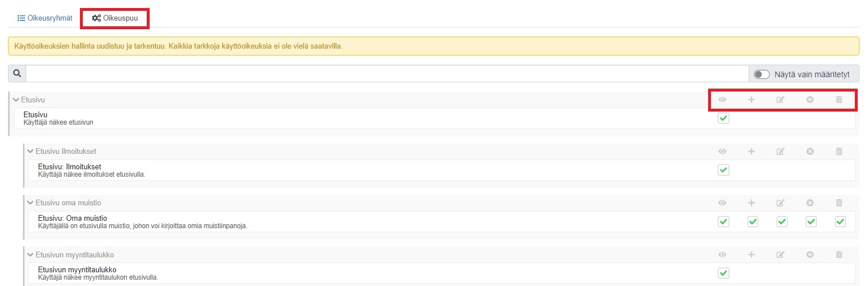Click the circled X icon in Etusivu ilmoitukset header
The height and width of the screenshot is (286, 868).
(x=810, y=152)
